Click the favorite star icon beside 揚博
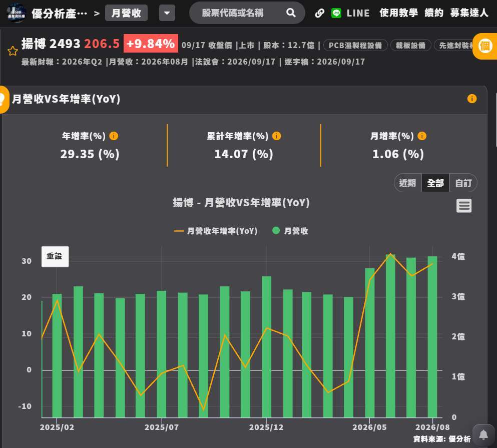497x448 pixels. point(13,51)
